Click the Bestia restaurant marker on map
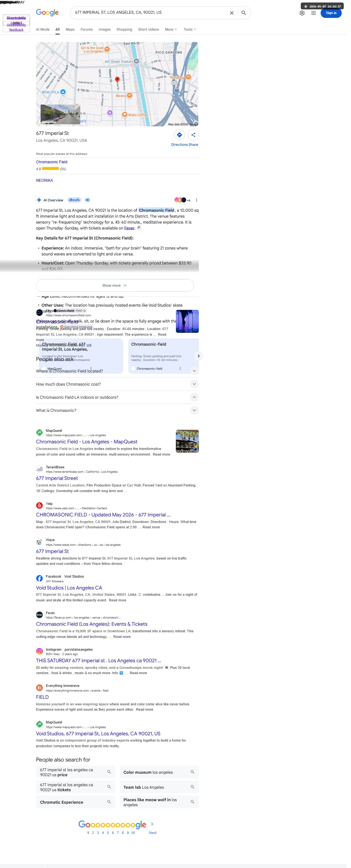 click(x=129, y=96)
